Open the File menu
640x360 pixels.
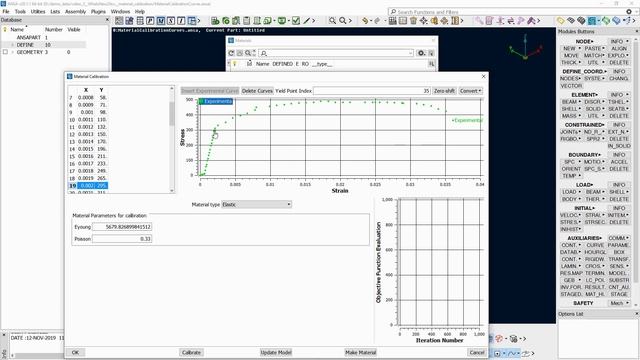click(x=6, y=11)
